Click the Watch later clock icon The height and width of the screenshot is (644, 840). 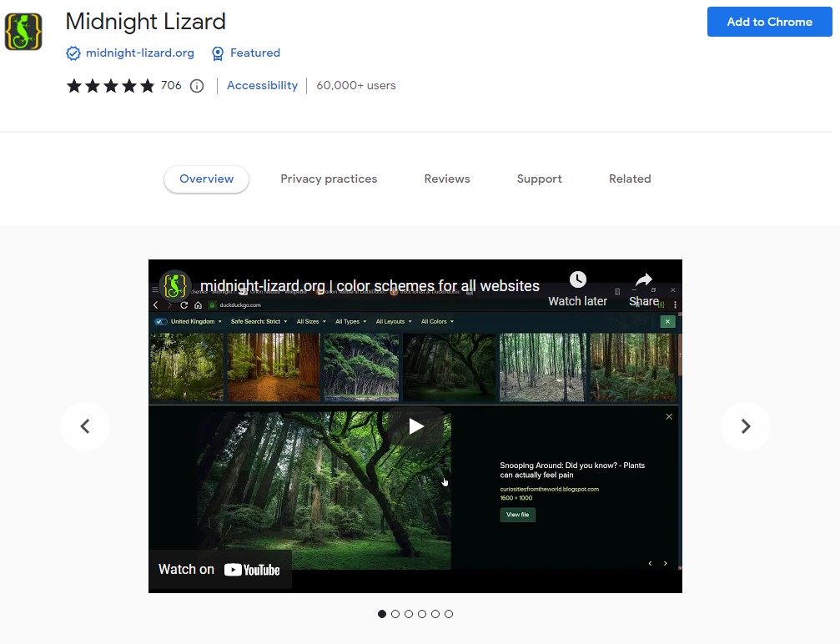click(577, 279)
